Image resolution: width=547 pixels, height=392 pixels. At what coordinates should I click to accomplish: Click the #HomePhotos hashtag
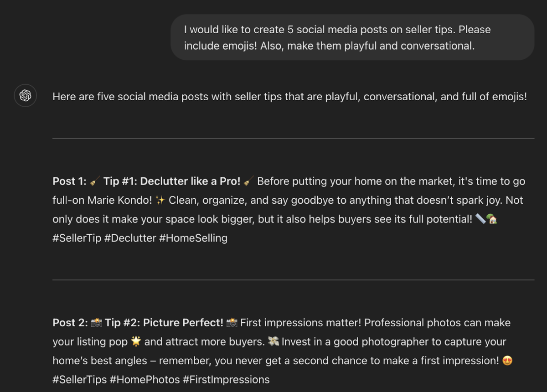pyautogui.click(x=145, y=379)
